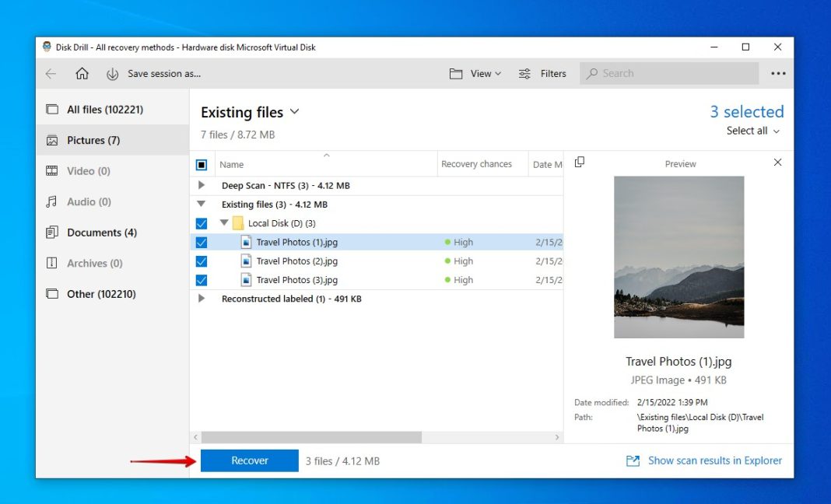This screenshot has height=504, width=831.
Task: Click the Archives sidebar icon
Action: 52,263
